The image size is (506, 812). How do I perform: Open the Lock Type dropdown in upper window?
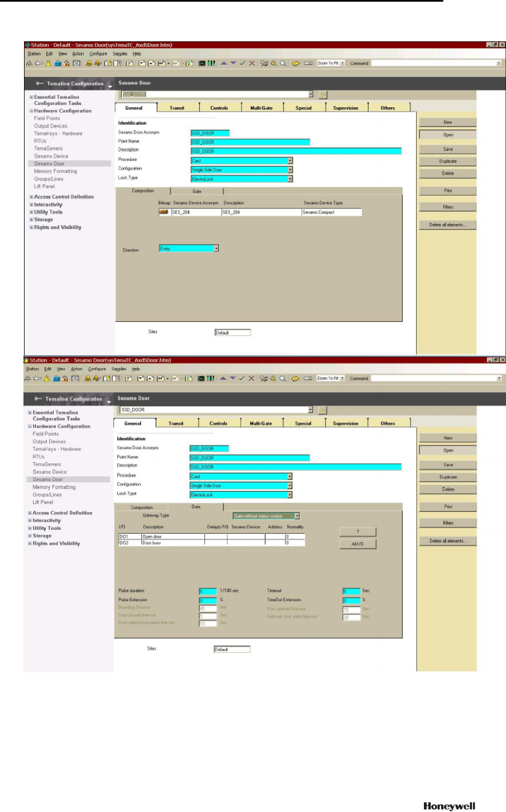[290, 179]
